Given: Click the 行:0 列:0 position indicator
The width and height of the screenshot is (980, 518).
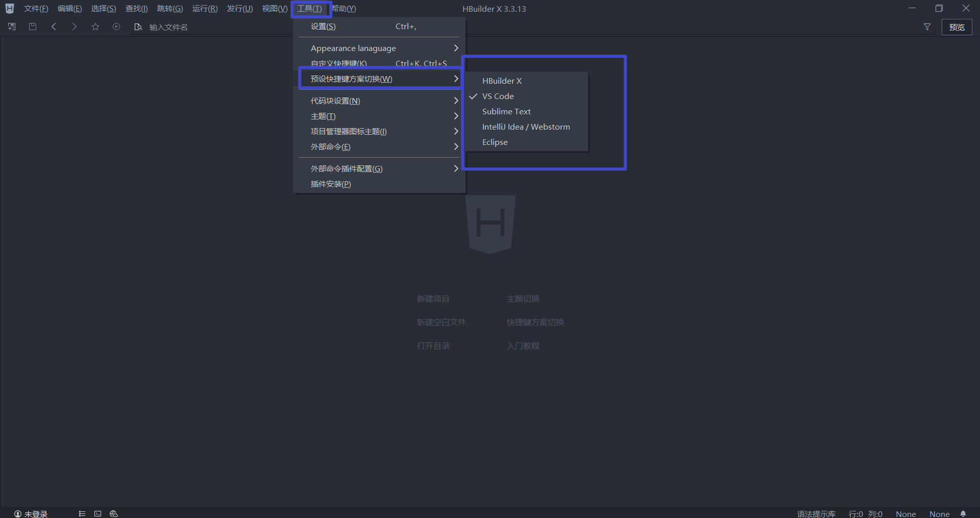Looking at the screenshot, I should pos(865,514).
